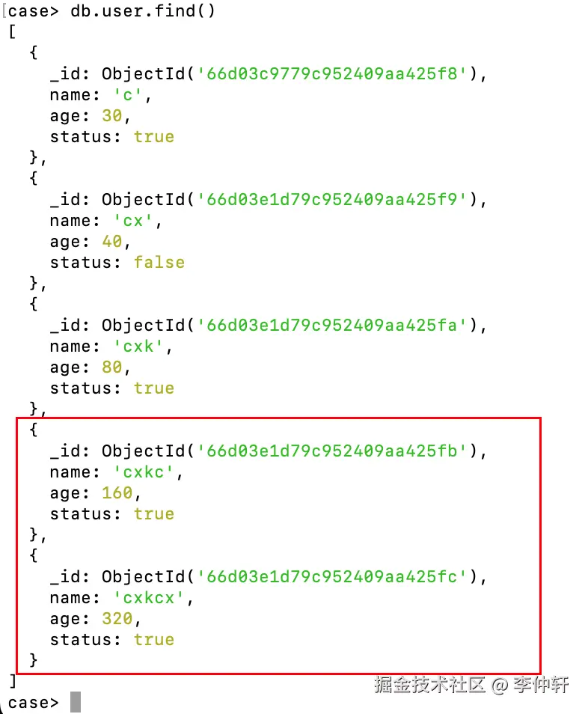Click the status value false

point(159,262)
